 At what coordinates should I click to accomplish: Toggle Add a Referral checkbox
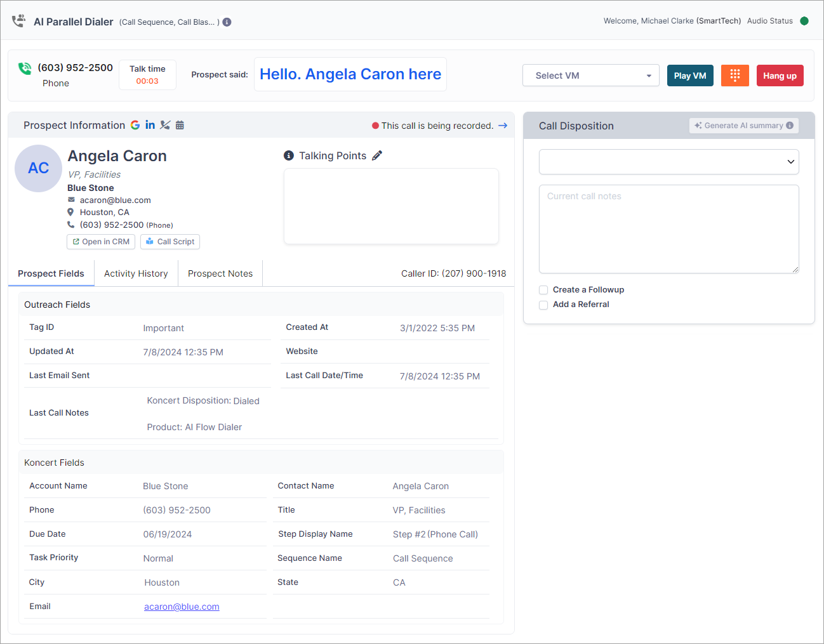[543, 305]
